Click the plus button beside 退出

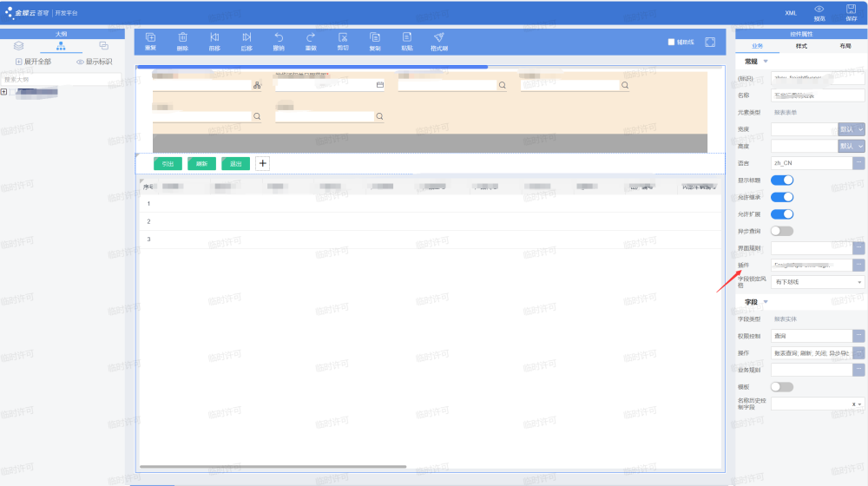[x=263, y=163]
